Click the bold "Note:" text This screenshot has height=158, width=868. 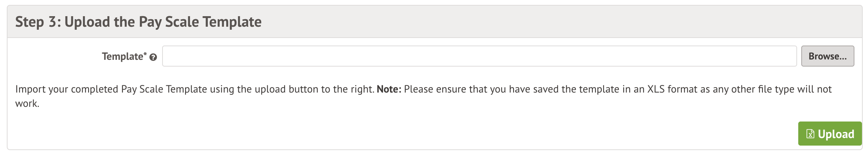click(x=389, y=89)
